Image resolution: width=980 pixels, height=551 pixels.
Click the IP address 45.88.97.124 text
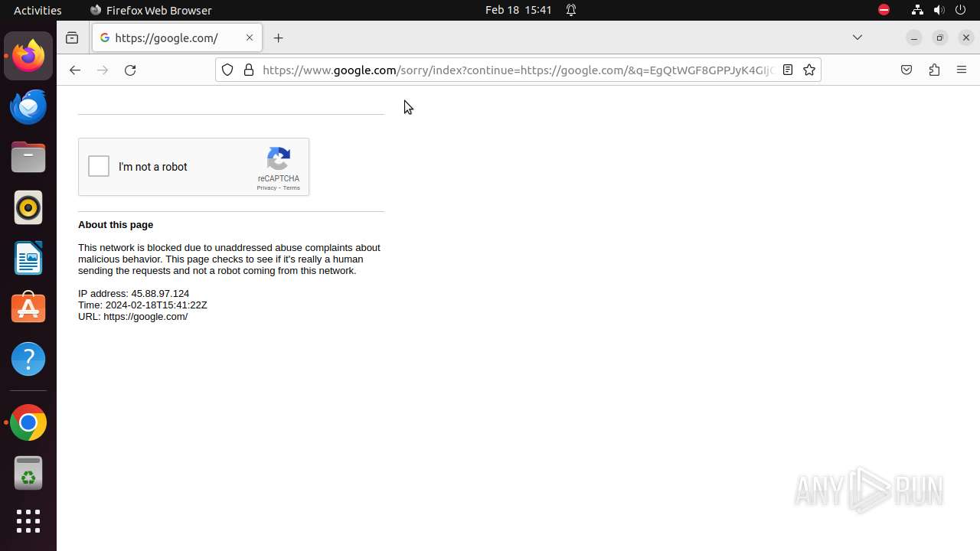[x=133, y=294]
